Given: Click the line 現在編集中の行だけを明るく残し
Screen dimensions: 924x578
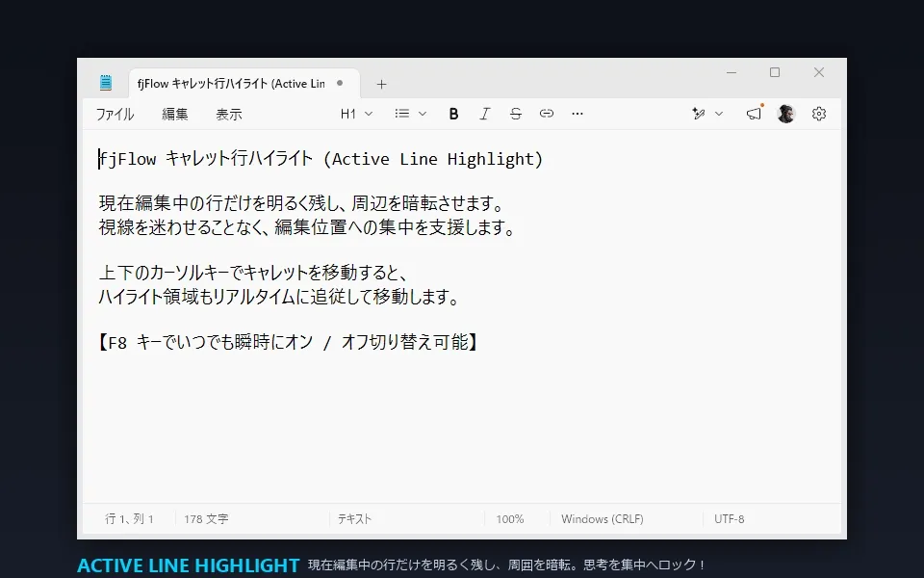Looking at the screenshot, I should [301, 203].
